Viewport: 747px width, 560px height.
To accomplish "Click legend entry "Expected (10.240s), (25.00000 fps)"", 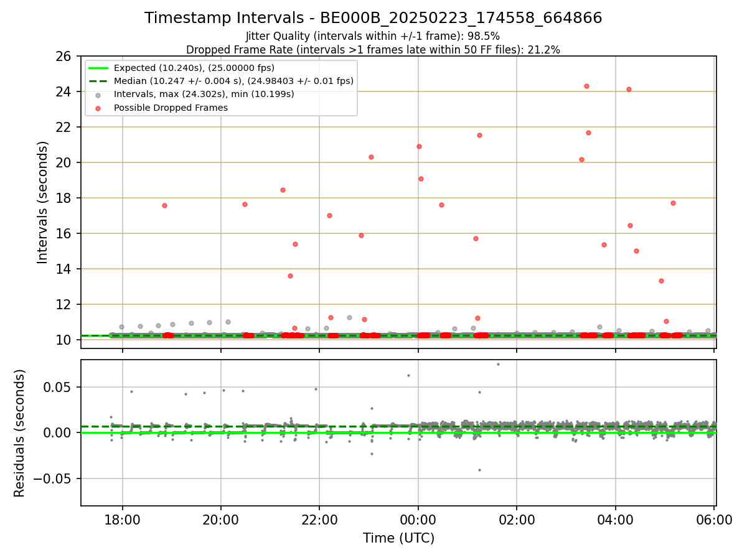I will tap(194, 68).
